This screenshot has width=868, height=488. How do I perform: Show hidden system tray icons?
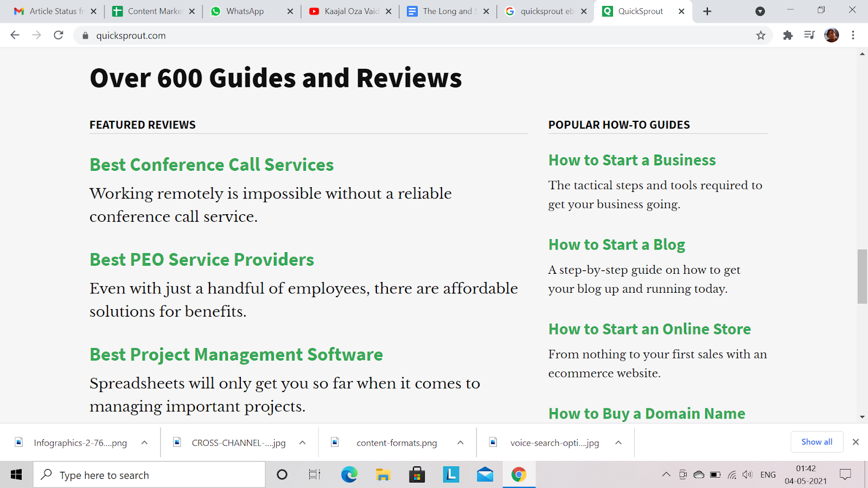pos(666,475)
